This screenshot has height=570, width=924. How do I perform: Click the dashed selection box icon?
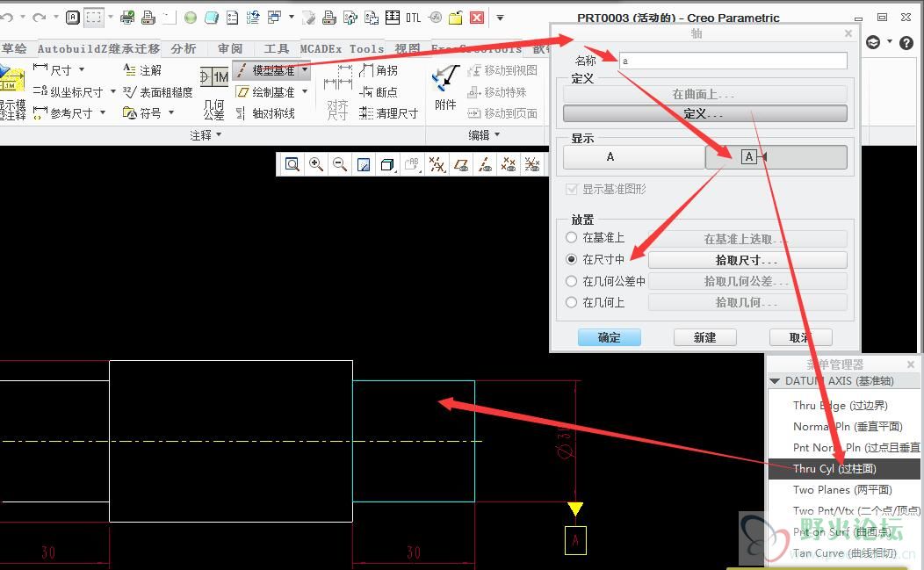click(x=94, y=17)
